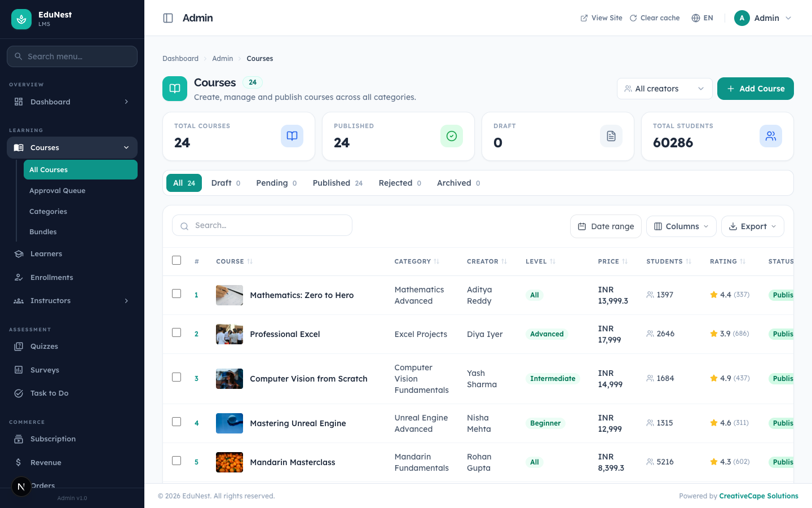Viewport: 812px width, 508px height.
Task: Check the Professional Excel row checkbox
Action: (176, 332)
